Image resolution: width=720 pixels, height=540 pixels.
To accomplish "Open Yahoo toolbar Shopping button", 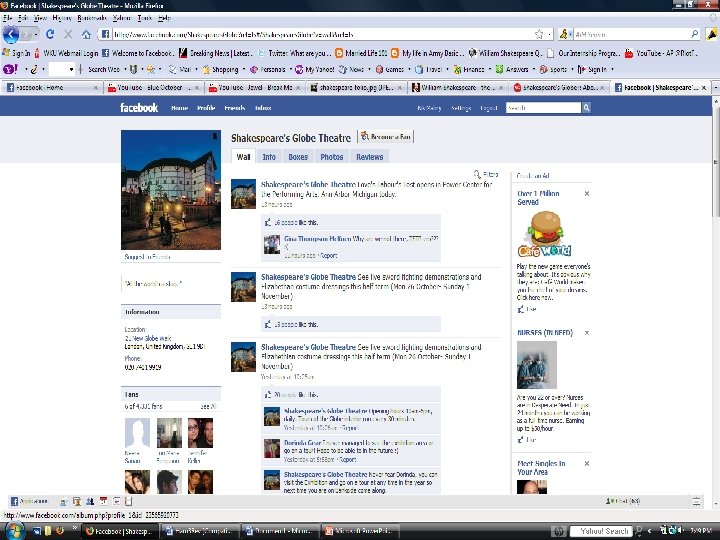I will [221, 69].
